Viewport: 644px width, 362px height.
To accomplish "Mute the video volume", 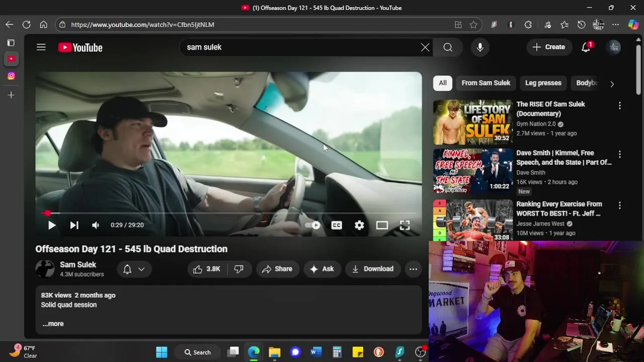I will (96, 225).
